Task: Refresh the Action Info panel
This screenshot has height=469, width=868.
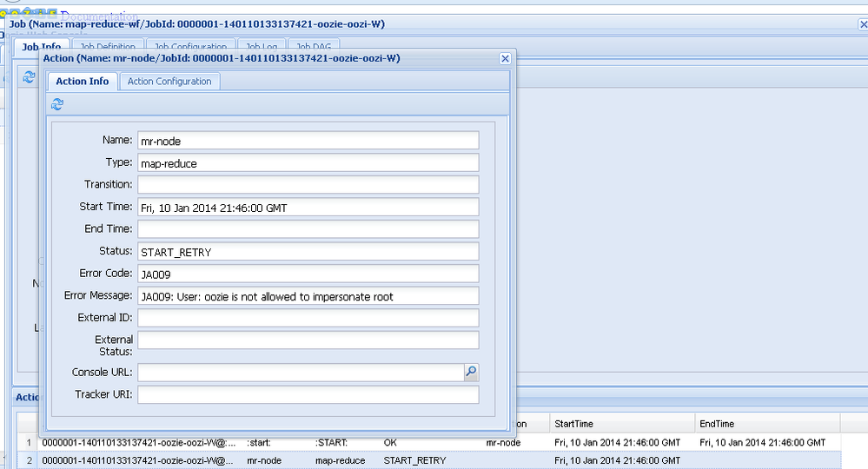Action: pyautogui.click(x=57, y=104)
